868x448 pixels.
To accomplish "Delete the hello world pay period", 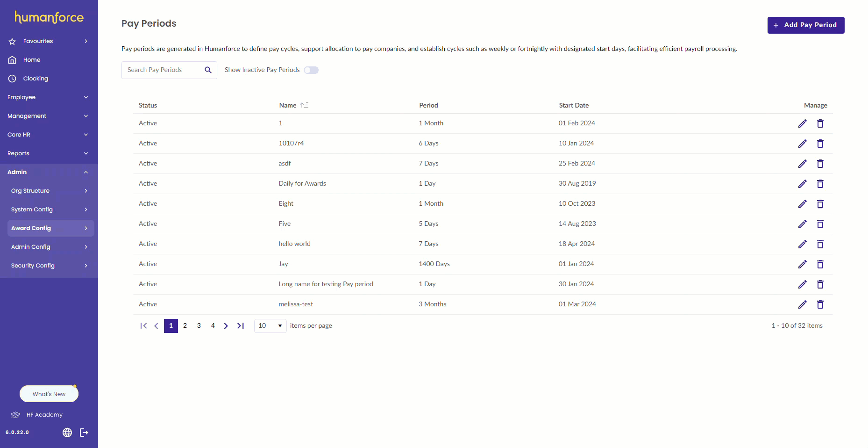I will pos(820,244).
